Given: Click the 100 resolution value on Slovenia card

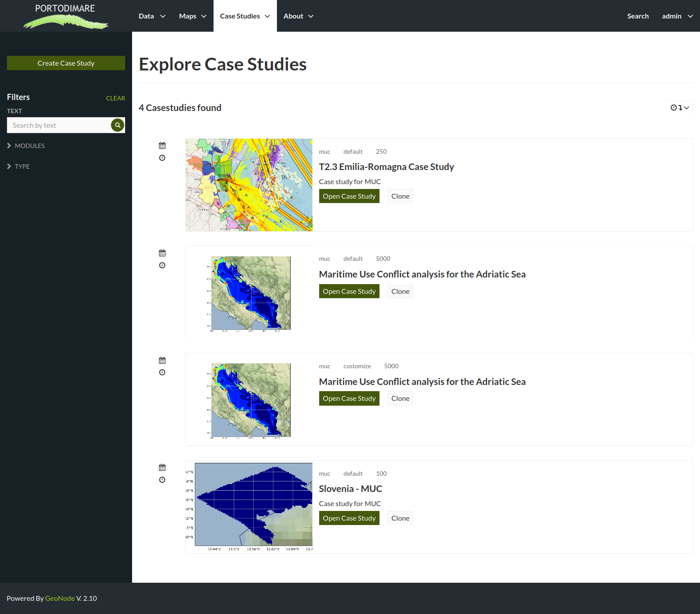Looking at the screenshot, I should click(381, 473).
